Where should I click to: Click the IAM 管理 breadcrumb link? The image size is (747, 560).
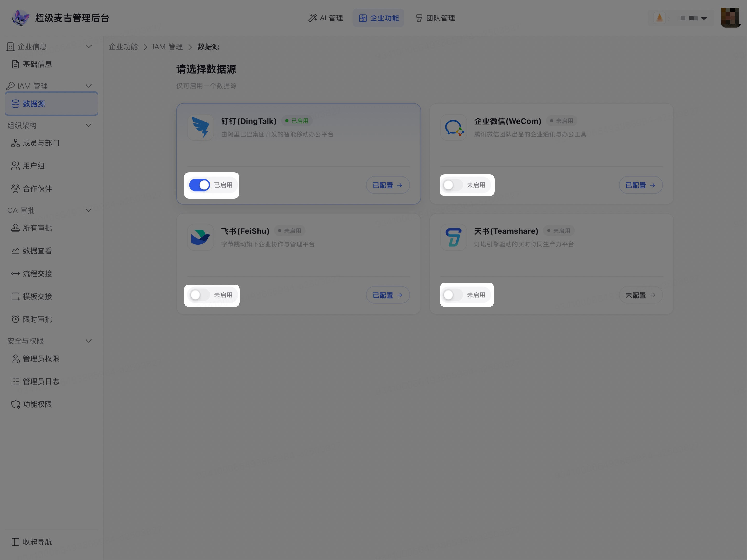pyautogui.click(x=167, y=47)
